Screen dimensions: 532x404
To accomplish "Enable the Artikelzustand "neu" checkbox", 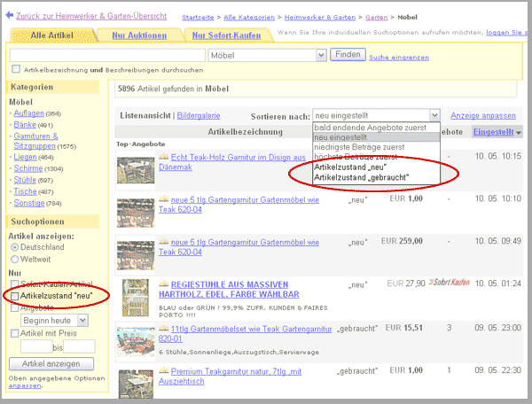I will coord(14,295).
